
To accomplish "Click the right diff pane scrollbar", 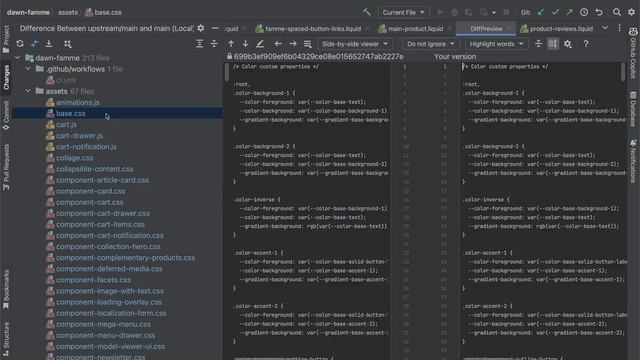I will (x=622, y=72).
